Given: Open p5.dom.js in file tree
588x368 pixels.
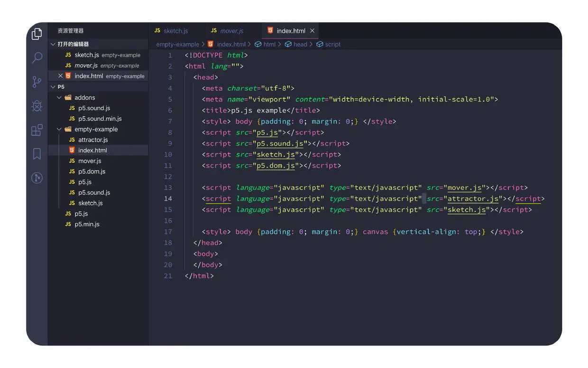Looking at the screenshot, I should (x=99, y=171).
